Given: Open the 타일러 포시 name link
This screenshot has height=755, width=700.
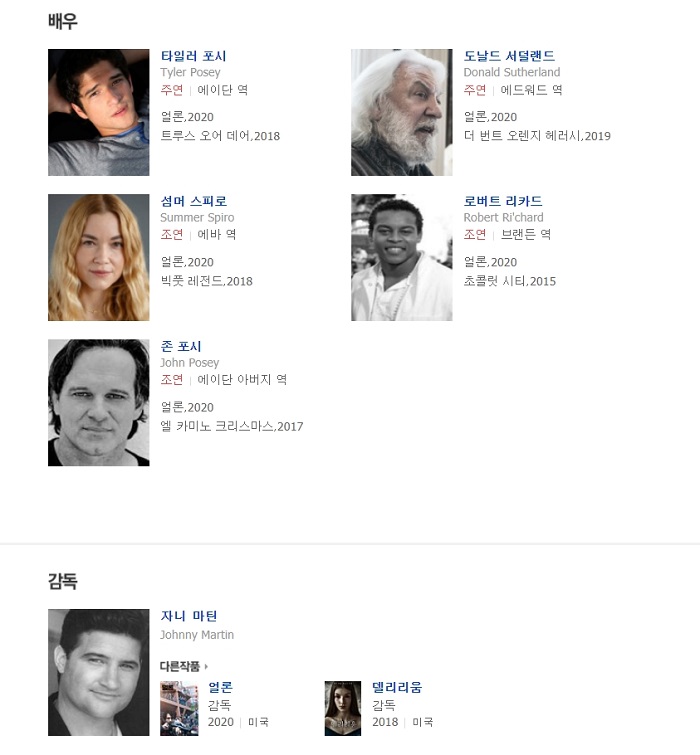Looking at the screenshot, I should click(193, 56).
